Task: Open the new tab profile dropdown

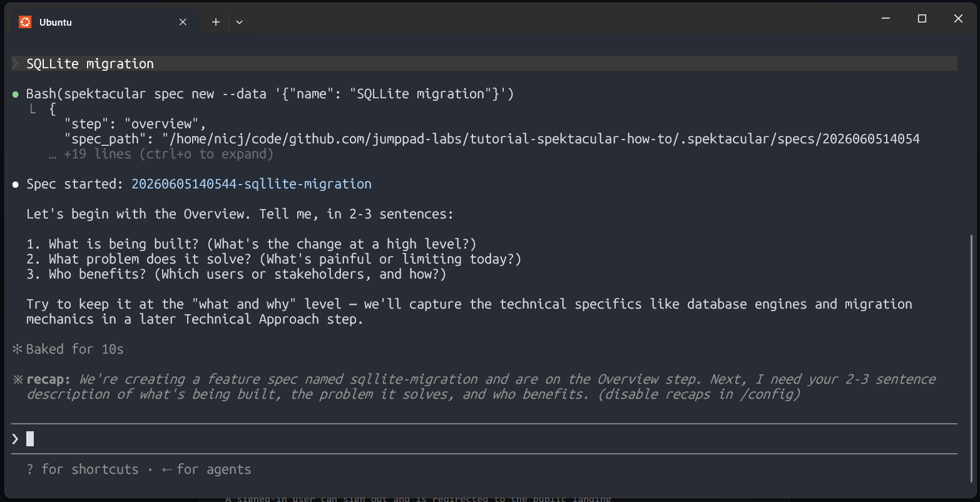Action: click(x=239, y=22)
